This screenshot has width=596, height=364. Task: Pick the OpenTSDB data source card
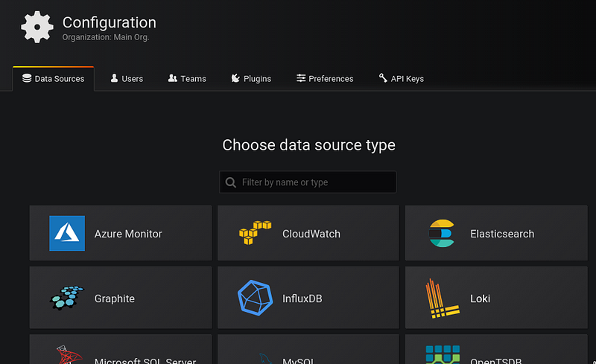point(496,350)
